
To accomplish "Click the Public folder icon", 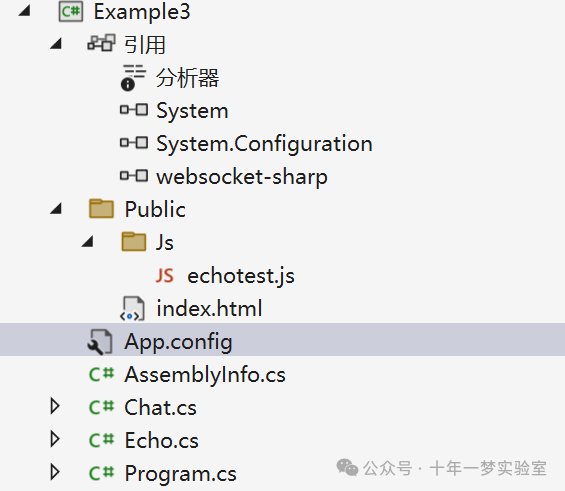I will point(101,209).
